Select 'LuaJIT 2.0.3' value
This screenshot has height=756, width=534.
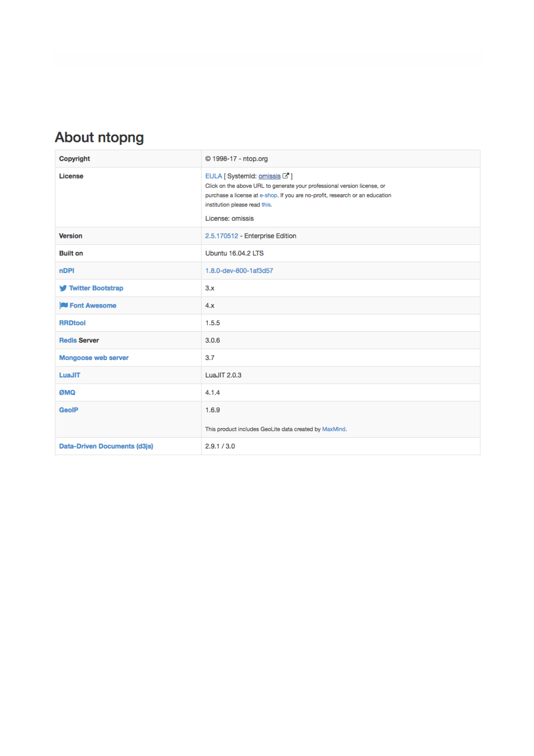click(223, 375)
